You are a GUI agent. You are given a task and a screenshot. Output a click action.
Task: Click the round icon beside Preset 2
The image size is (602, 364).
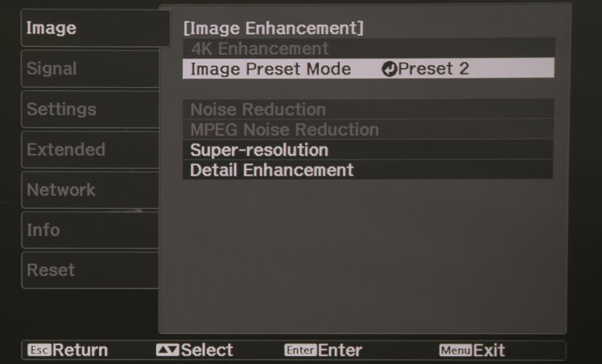point(389,69)
